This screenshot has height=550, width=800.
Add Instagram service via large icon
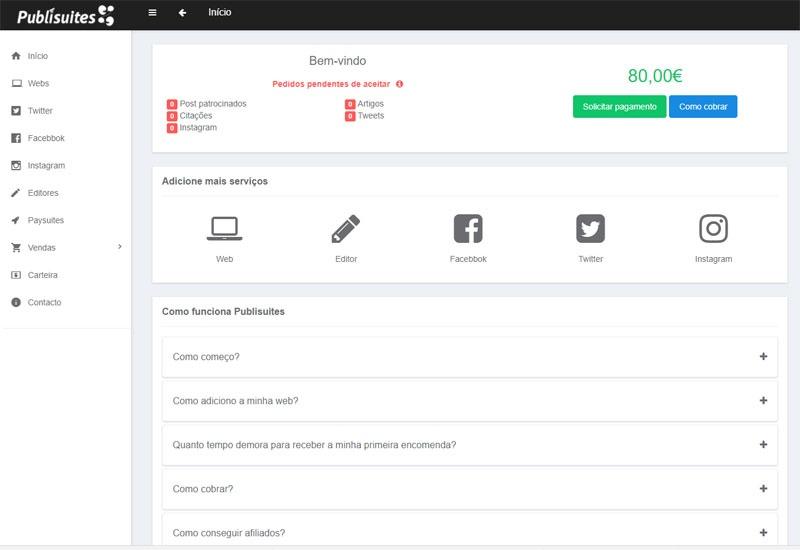click(x=713, y=228)
